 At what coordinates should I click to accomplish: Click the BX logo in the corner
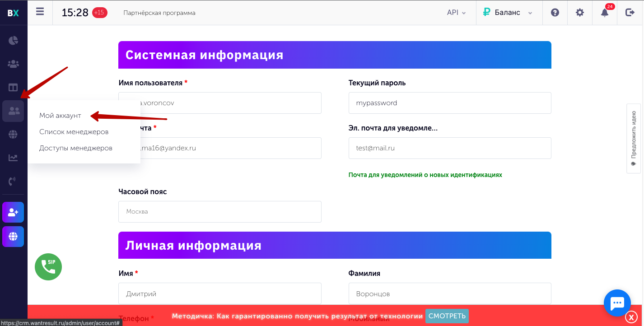tap(13, 13)
